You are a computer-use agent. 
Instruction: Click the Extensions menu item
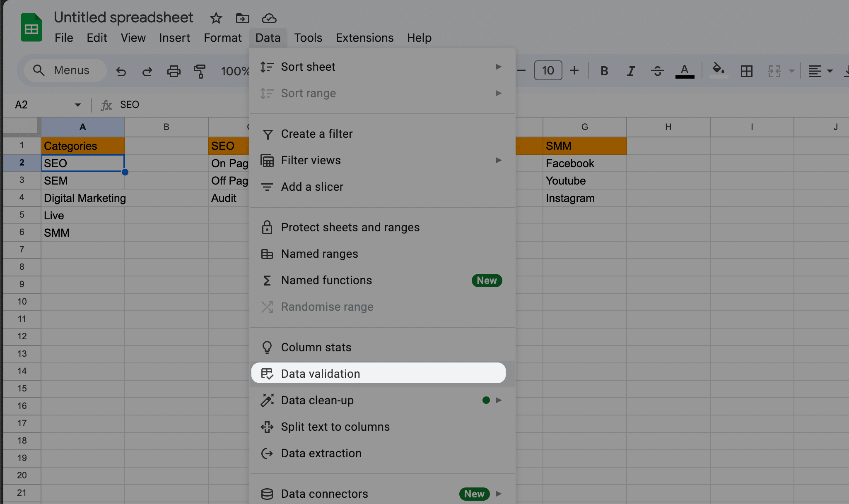click(364, 37)
